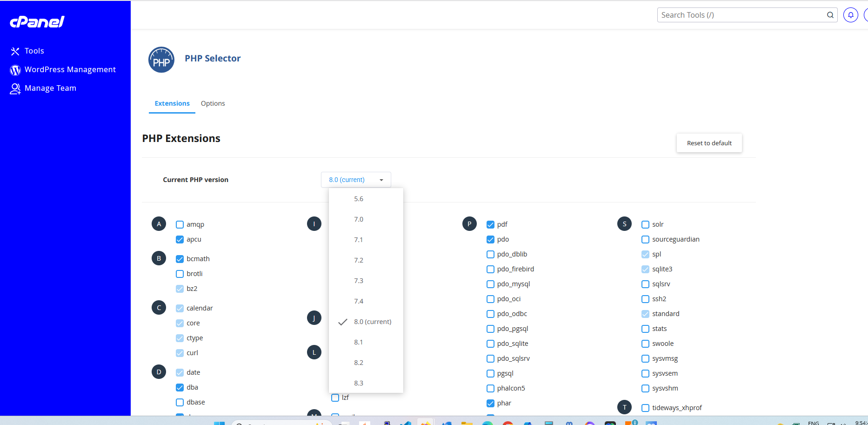This screenshot has height=425, width=868.
Task: Choose PHP version 7.4 option
Action: click(358, 301)
